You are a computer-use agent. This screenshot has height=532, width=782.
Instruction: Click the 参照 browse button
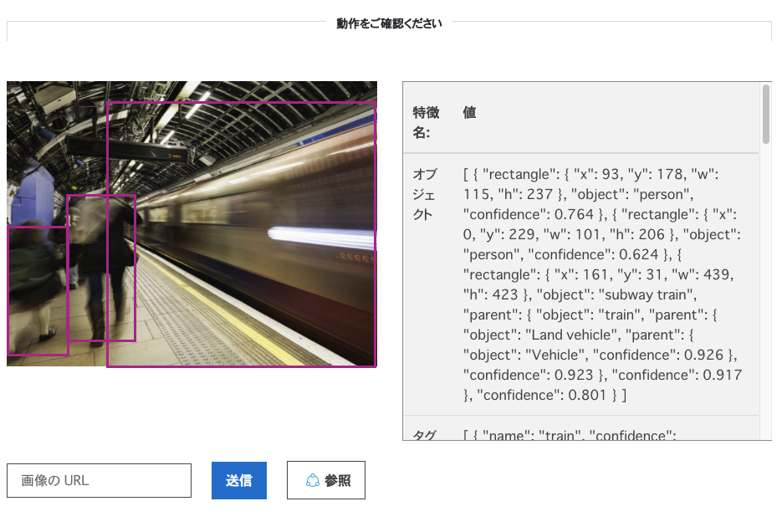pos(326,480)
